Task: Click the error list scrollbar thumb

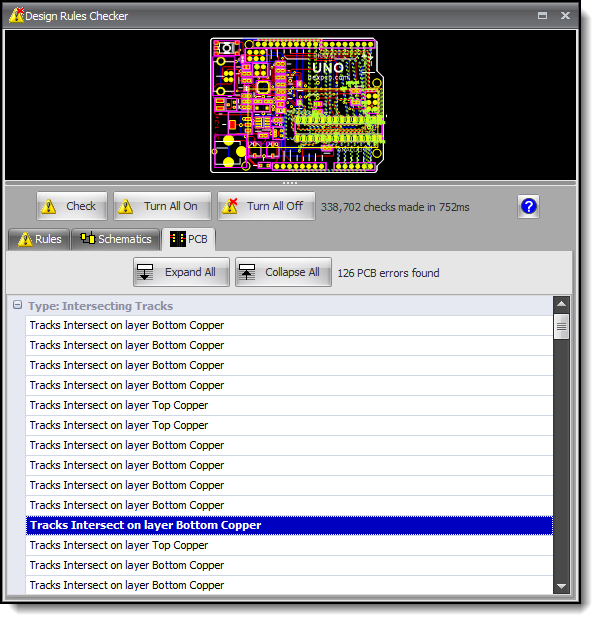Action: tap(561, 327)
